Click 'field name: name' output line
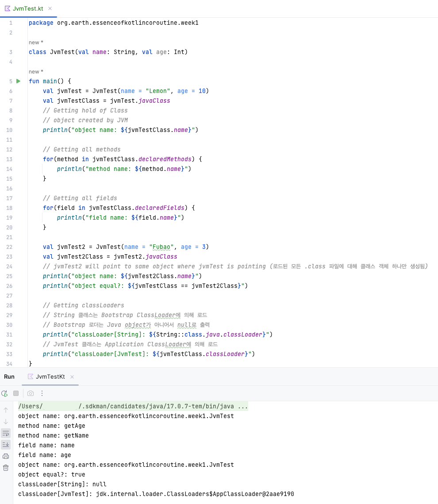The image size is (438, 504). click(46, 446)
